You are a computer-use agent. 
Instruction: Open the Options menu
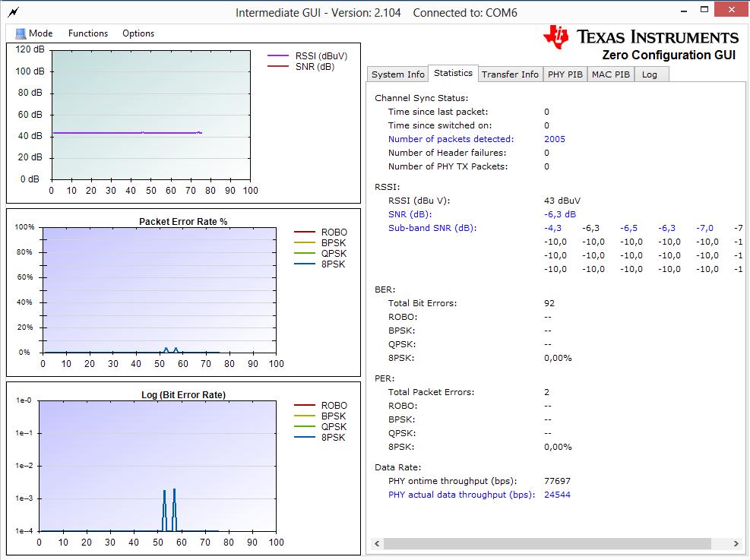click(x=138, y=33)
